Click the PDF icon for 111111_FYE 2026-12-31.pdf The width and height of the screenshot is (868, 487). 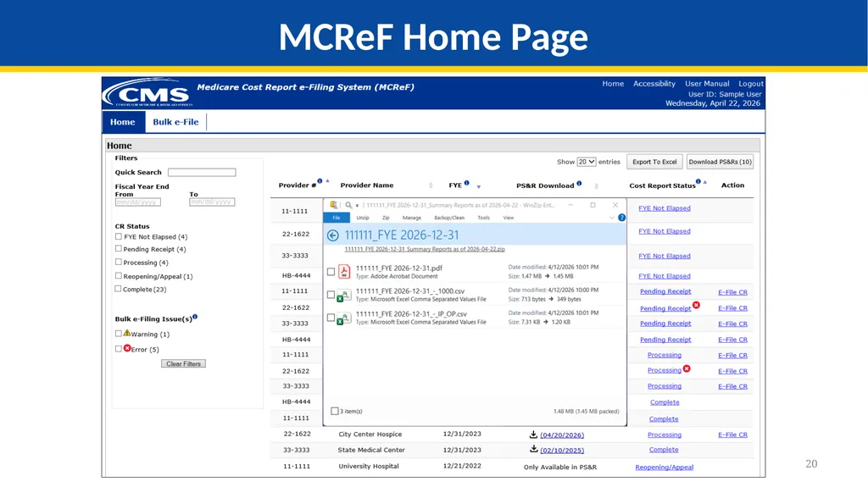(x=344, y=271)
